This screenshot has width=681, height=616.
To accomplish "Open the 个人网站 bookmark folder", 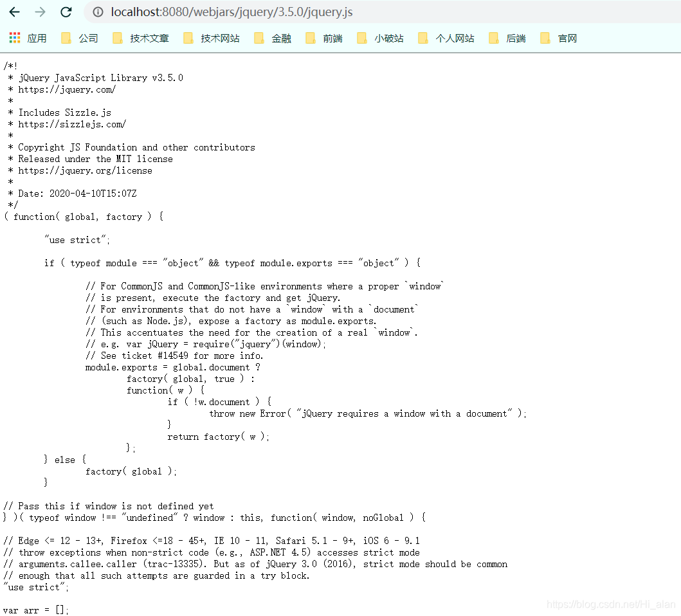I will [x=446, y=38].
